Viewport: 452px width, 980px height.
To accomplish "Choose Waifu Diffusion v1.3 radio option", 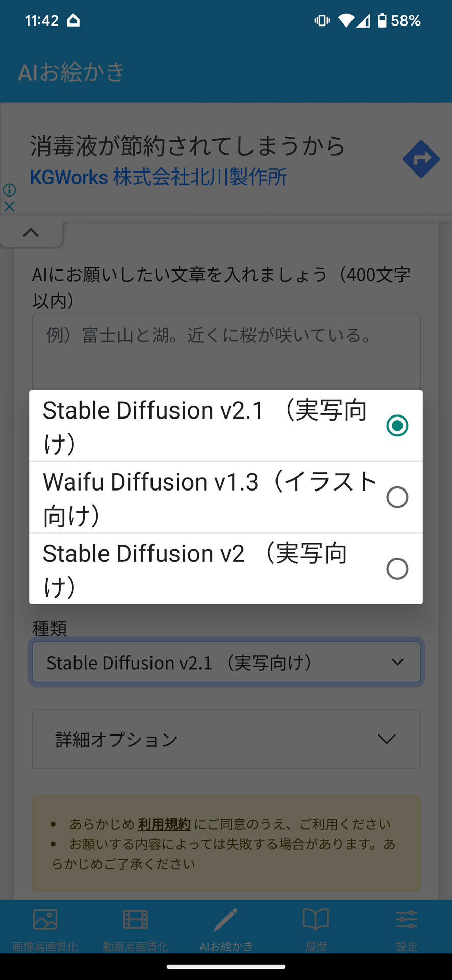I will [x=397, y=497].
